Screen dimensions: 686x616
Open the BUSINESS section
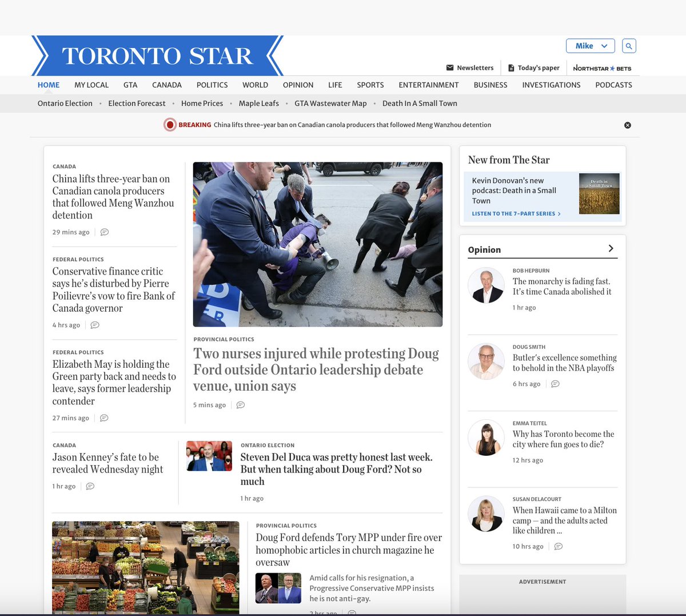[x=490, y=85]
